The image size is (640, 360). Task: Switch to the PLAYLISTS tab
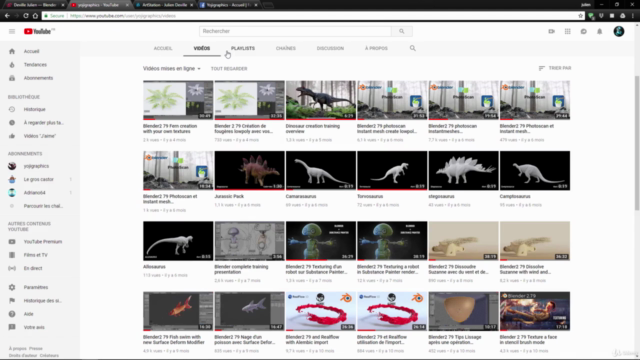point(243,48)
